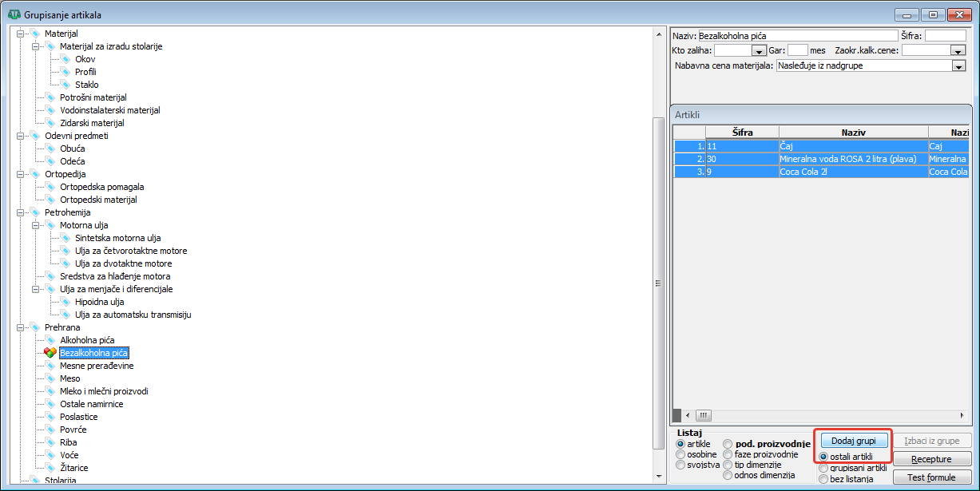The width and height of the screenshot is (980, 491).
Task: Collapse the Motorna ulja tree node
Action: (35, 225)
